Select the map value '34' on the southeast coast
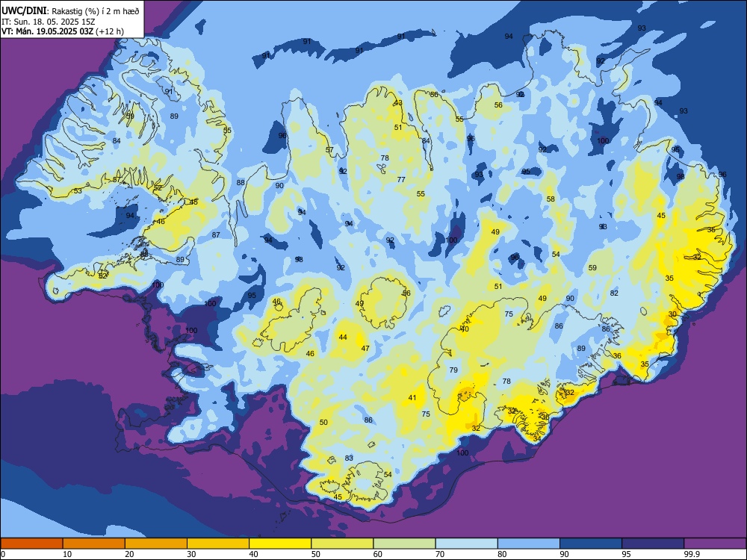 pyautogui.click(x=537, y=438)
